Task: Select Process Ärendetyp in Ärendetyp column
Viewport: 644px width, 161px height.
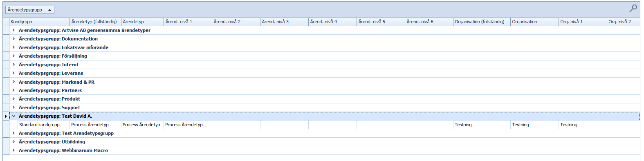Action: tap(143, 125)
